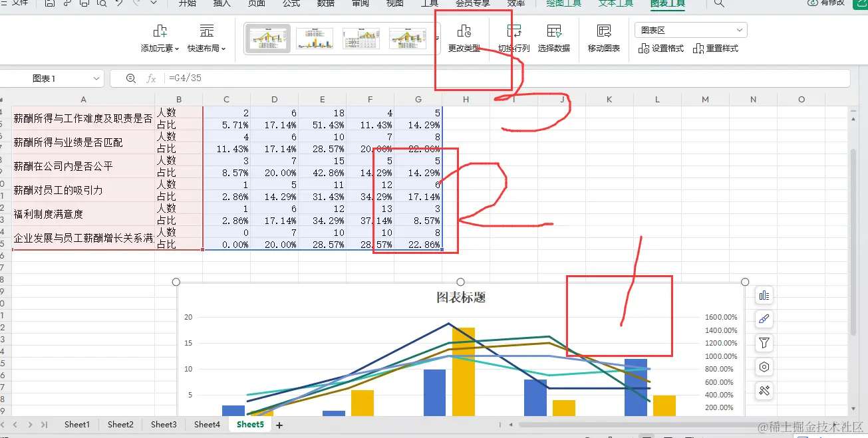Click vertical scrollbar down arrow
This screenshot has width=868, height=438.
(x=854, y=409)
